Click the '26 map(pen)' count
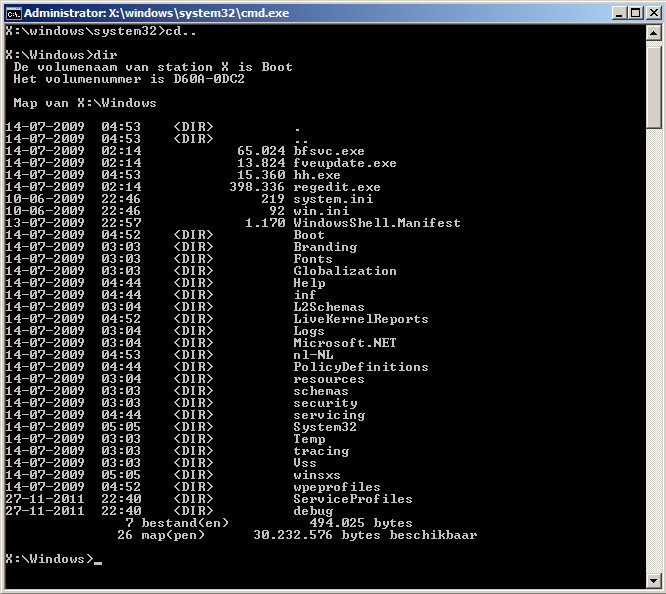The width and height of the screenshot is (666, 594). tap(161, 535)
